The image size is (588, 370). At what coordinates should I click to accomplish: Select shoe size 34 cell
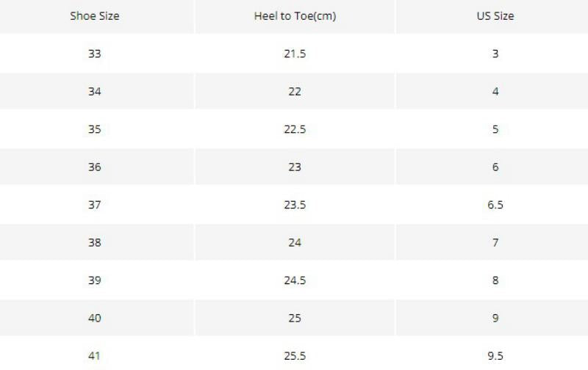pos(95,91)
